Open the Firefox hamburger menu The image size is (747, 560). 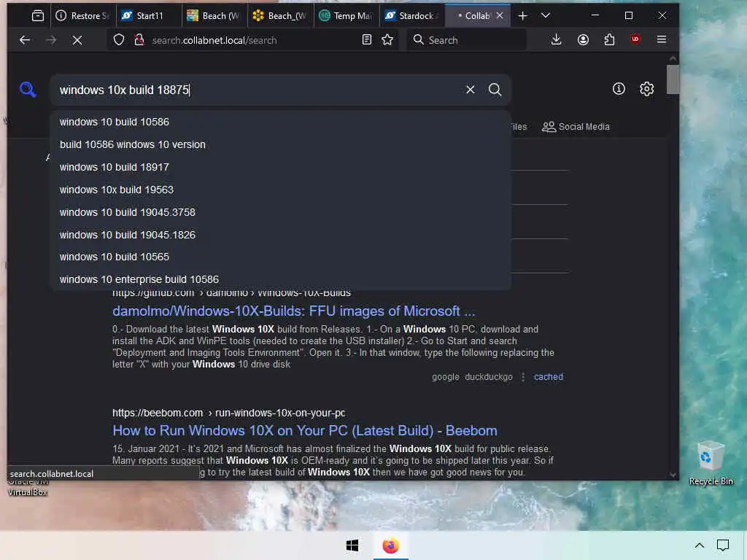[661, 39]
